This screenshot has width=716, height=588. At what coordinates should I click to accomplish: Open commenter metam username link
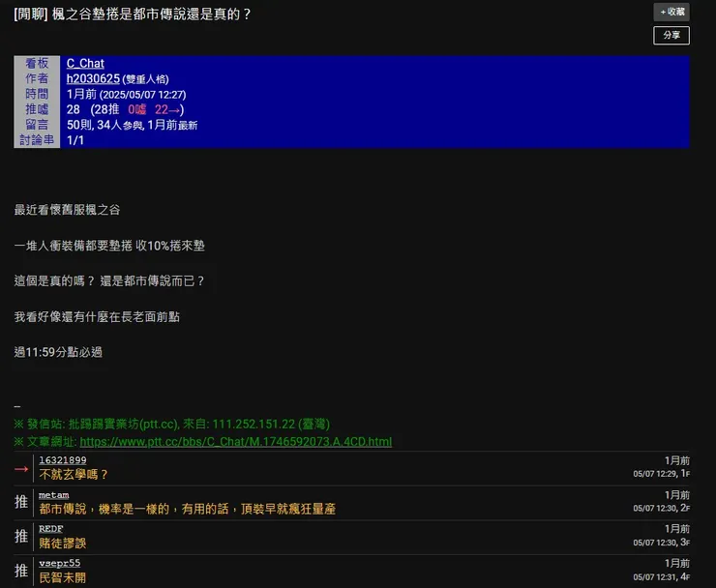(54, 495)
